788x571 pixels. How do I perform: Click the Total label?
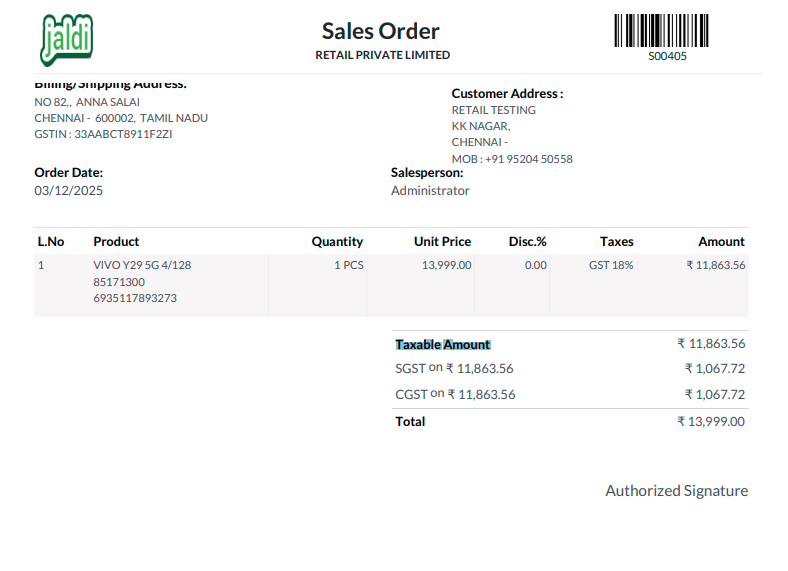(x=410, y=422)
